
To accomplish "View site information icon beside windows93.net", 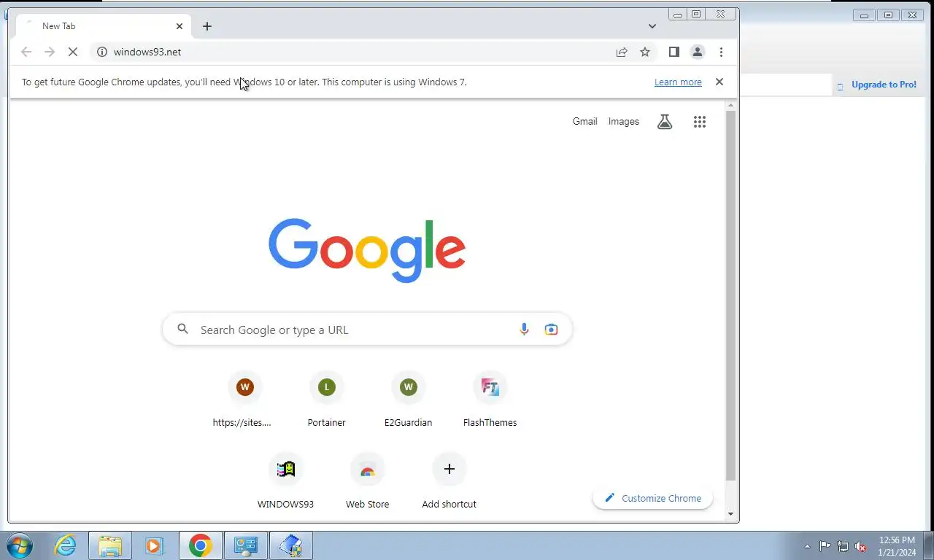I will pos(102,52).
